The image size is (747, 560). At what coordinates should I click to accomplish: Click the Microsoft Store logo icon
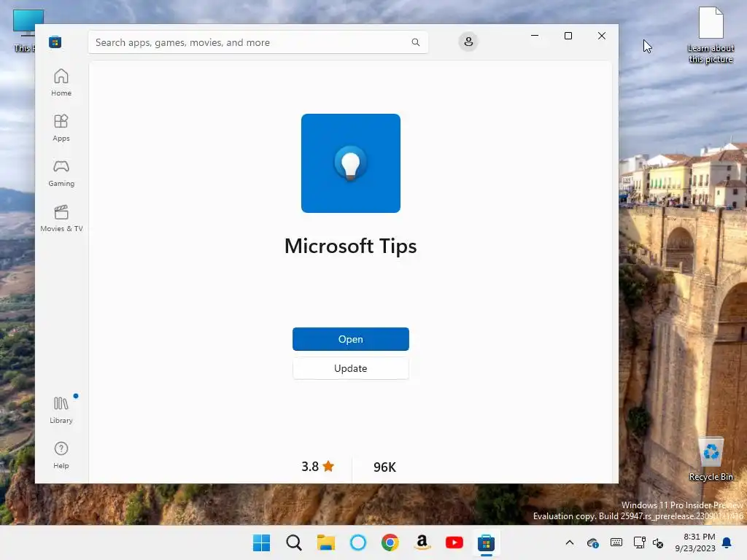pyautogui.click(x=55, y=42)
